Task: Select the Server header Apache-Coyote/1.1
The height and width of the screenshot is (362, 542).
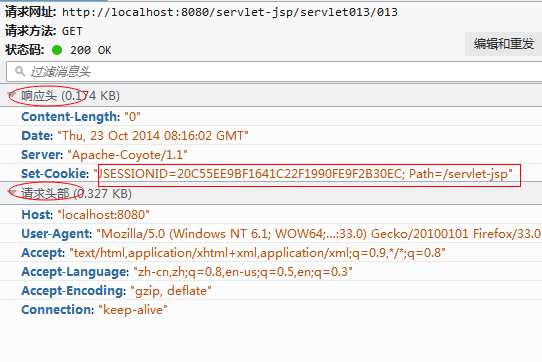Action: click(x=128, y=155)
